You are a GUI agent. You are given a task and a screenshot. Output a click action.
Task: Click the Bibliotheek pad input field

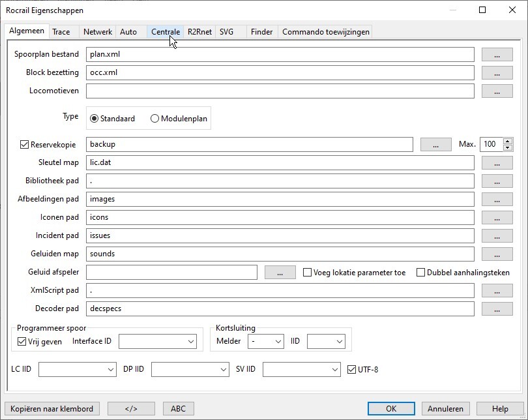tap(280, 181)
